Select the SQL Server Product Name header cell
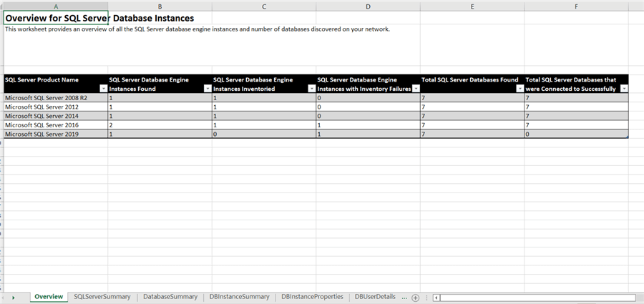The height and width of the screenshot is (304, 644). (x=56, y=84)
